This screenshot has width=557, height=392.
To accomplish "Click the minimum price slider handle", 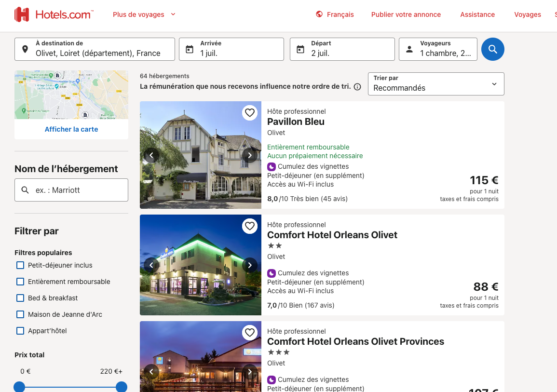I will [x=19, y=387].
